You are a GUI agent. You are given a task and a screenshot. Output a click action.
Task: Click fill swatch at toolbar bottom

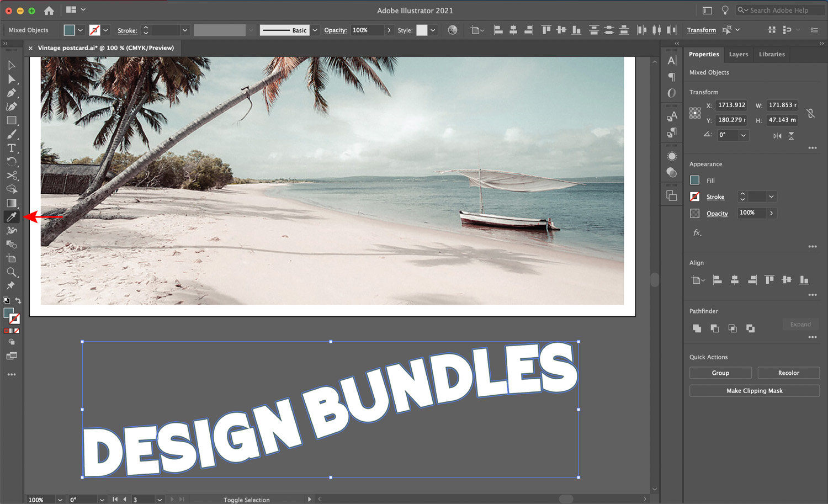click(8, 313)
